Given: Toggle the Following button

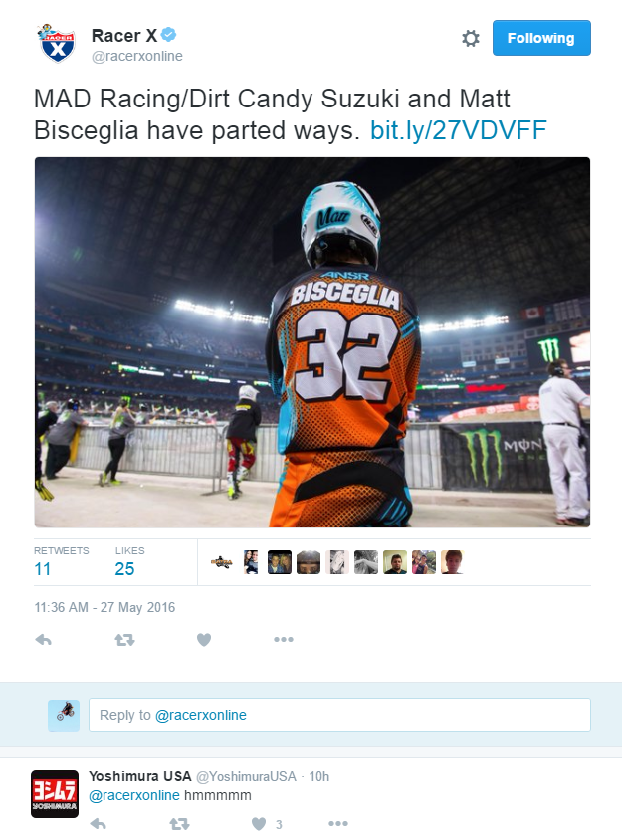Looking at the screenshot, I should pyautogui.click(x=541, y=38).
